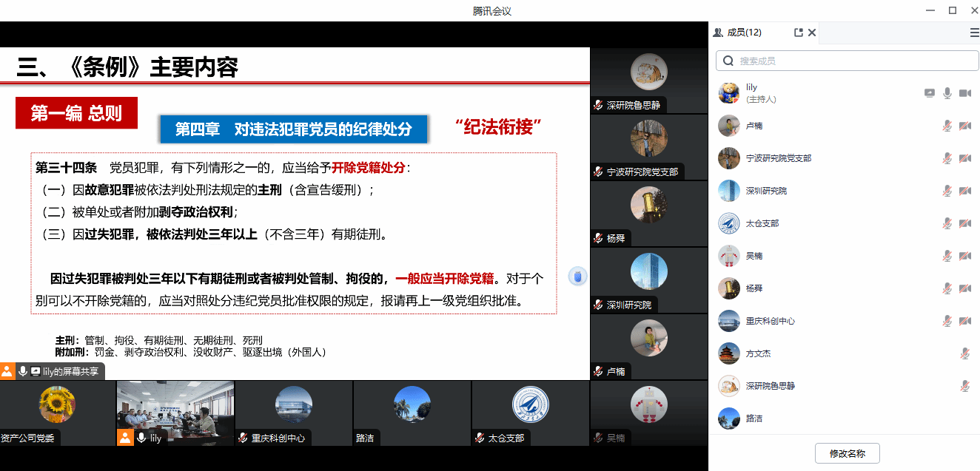Minimize the 腾讯会议 window

coord(930,10)
